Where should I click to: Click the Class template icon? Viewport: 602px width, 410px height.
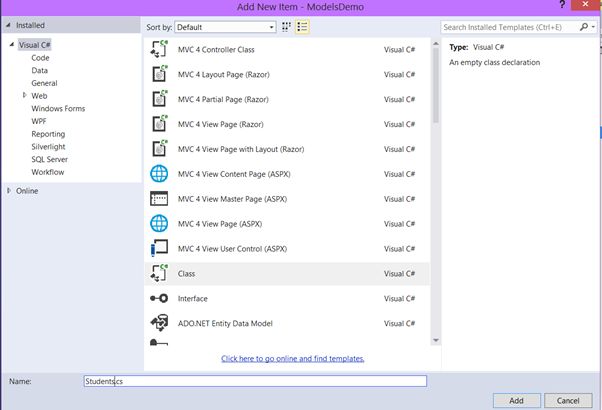pyautogui.click(x=159, y=273)
